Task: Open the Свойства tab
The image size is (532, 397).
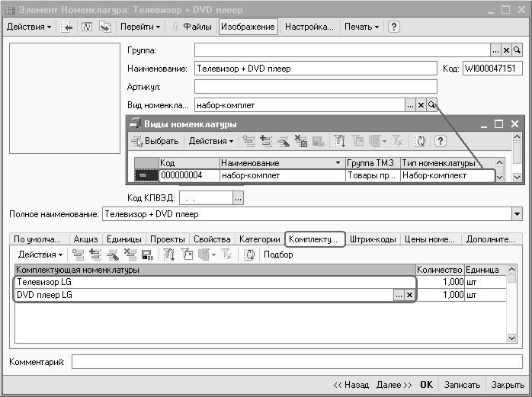Action: point(211,239)
